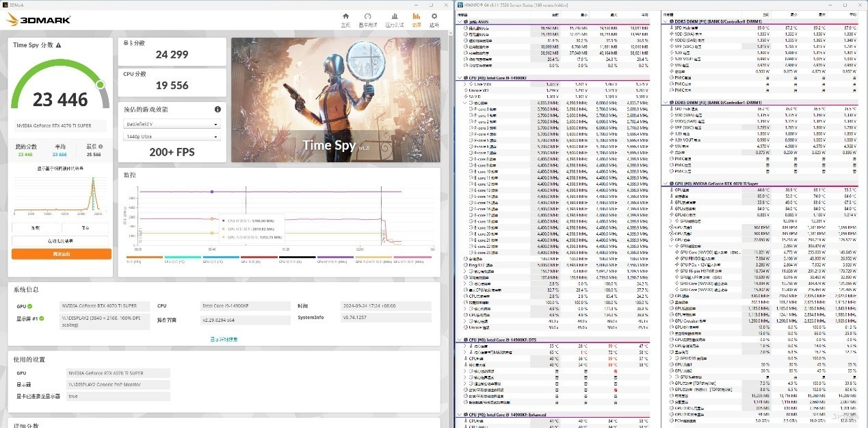The width and height of the screenshot is (868, 428).
Task: Click the green check icon next to GPU
Action: [30, 306]
